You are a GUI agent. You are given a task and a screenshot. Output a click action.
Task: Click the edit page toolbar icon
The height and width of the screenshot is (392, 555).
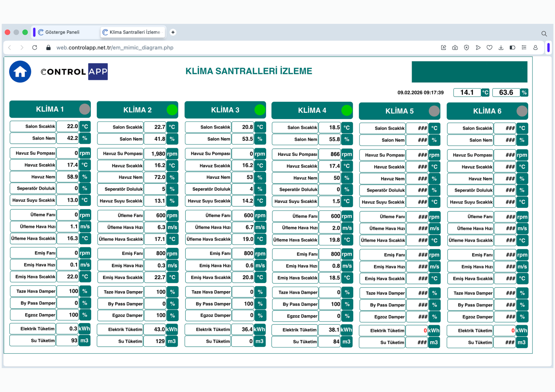pyautogui.click(x=443, y=48)
